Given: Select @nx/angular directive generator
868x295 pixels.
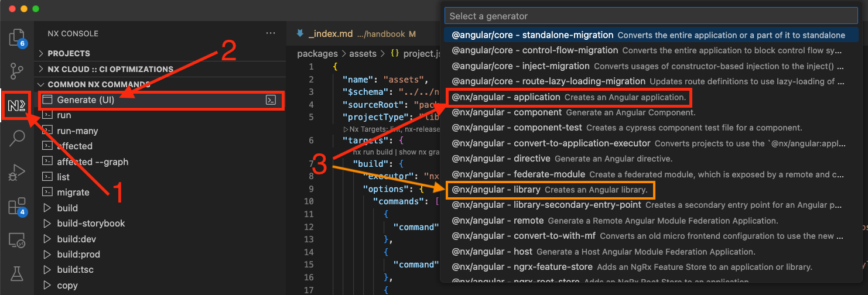Looking at the screenshot, I should pyautogui.click(x=651, y=158).
